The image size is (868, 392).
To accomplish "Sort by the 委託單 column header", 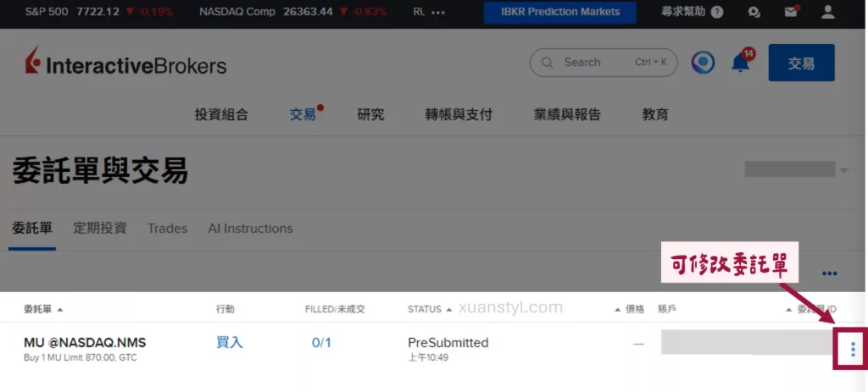I will click(x=43, y=309).
